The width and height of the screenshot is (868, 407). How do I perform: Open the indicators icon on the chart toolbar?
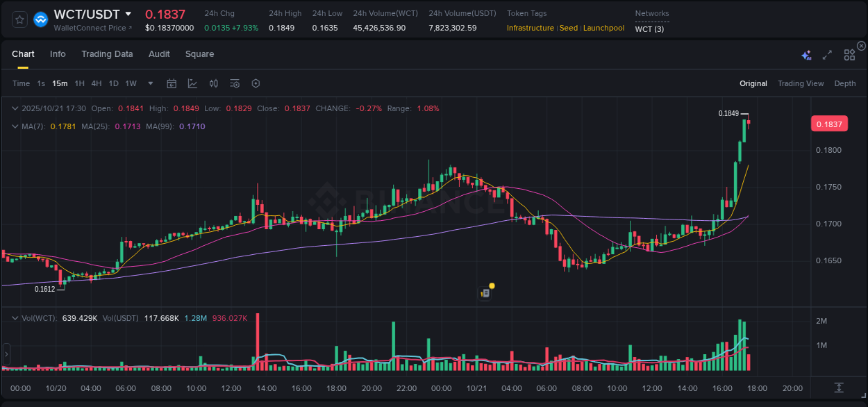coord(215,83)
